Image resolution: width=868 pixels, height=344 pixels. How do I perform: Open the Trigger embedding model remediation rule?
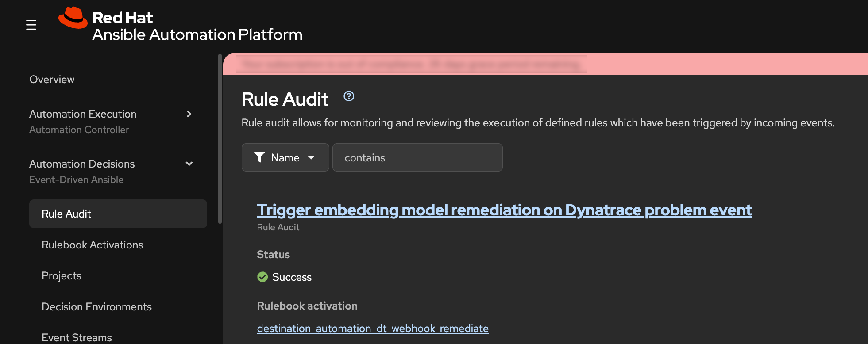pos(504,210)
